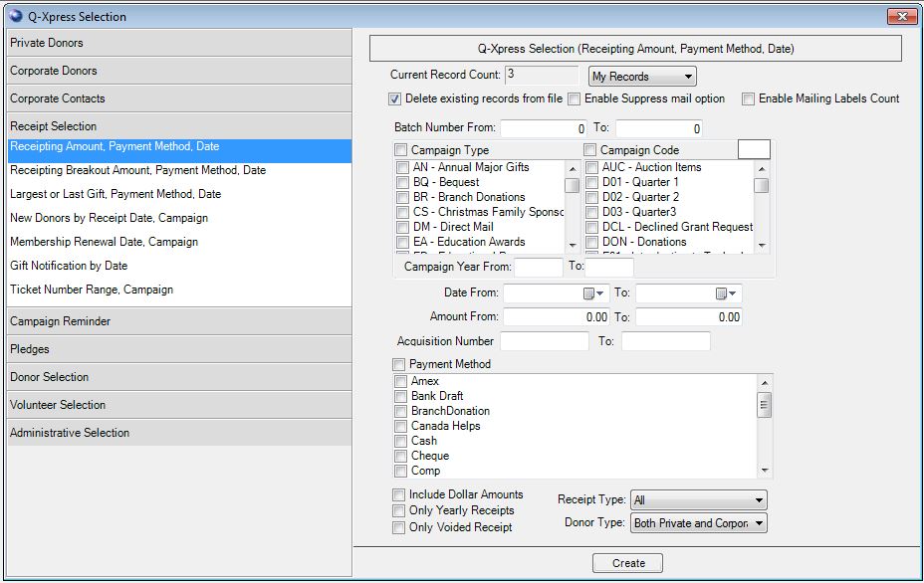Tick DM - Direct Mail checkbox
The width and height of the screenshot is (924, 583).
tap(402, 227)
